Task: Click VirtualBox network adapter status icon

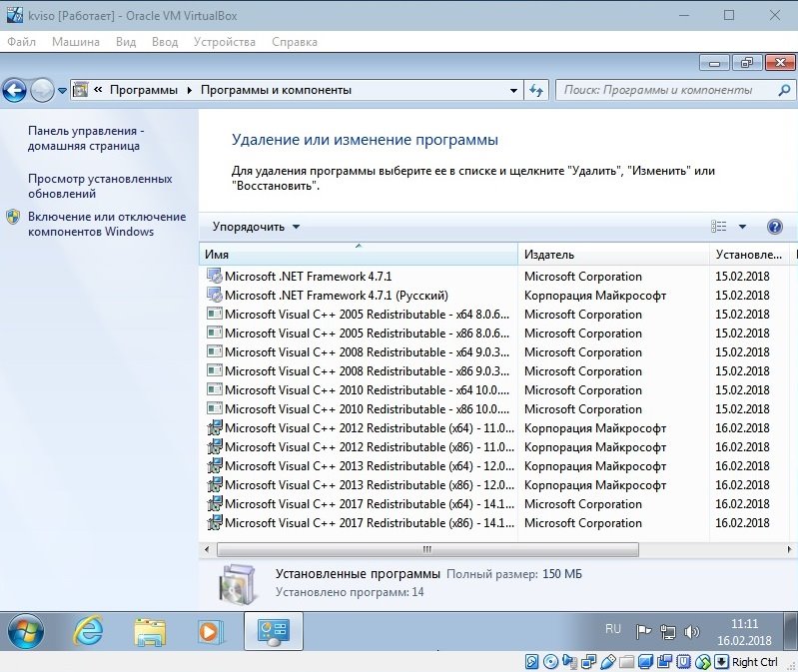Action: (x=589, y=661)
